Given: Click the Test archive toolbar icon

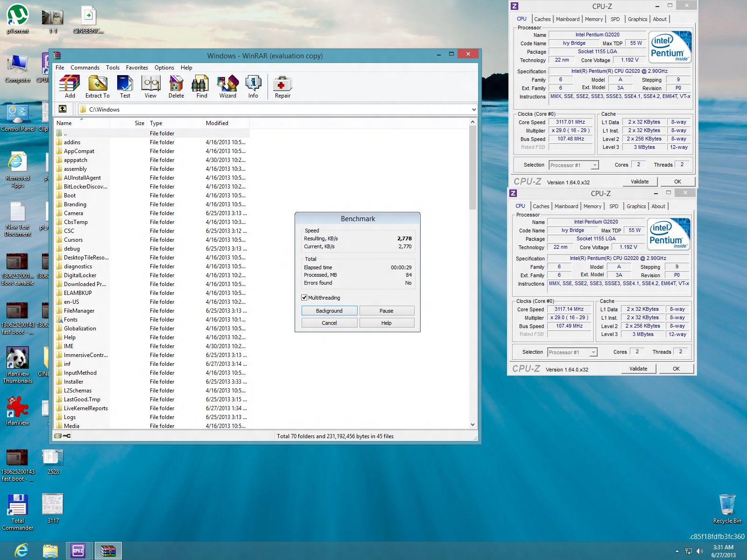Looking at the screenshot, I should [x=125, y=87].
